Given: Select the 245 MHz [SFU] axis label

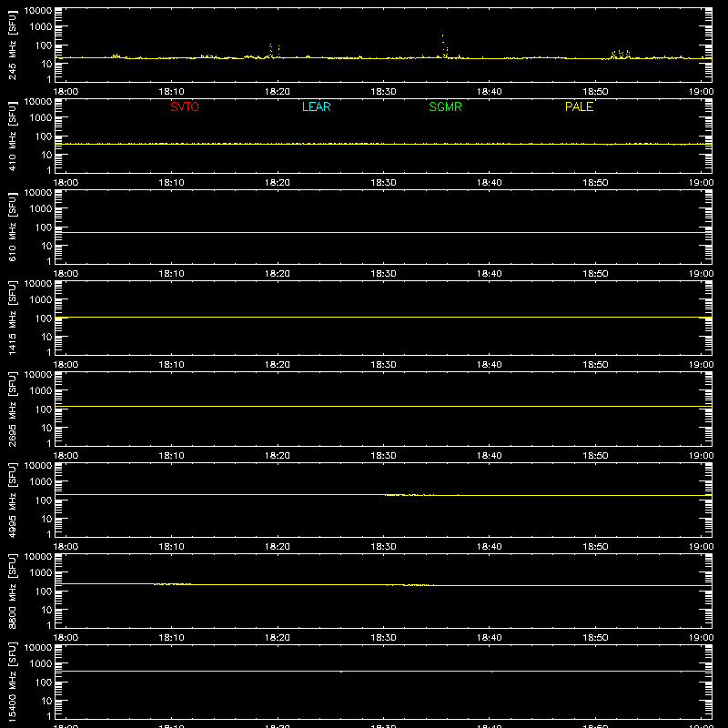Looking at the screenshot, I should point(12,45).
